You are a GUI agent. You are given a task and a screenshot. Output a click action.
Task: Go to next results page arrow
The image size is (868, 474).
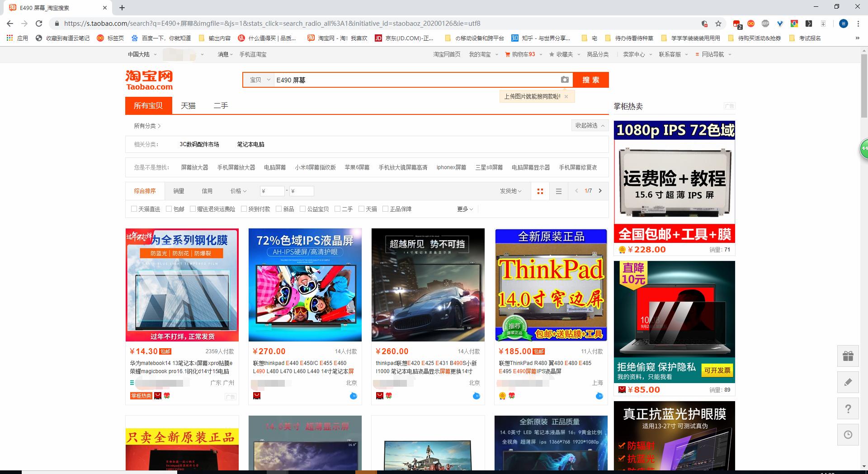pos(600,191)
